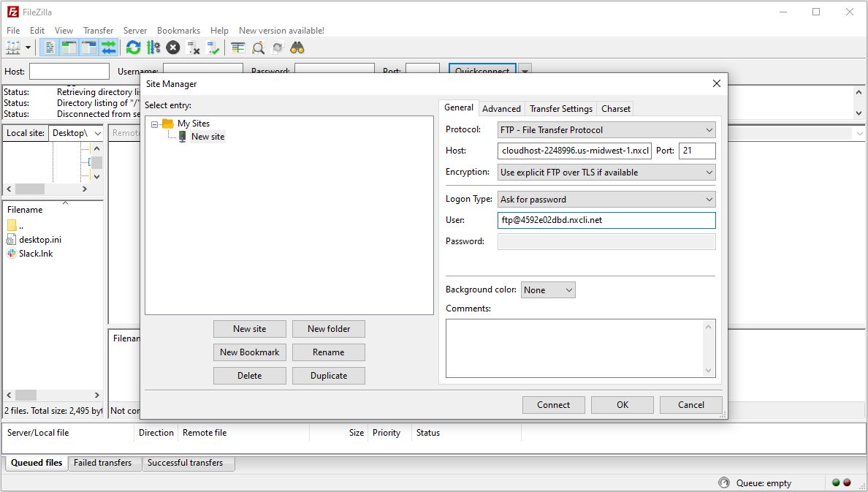Refresh file and folder lists

[133, 48]
